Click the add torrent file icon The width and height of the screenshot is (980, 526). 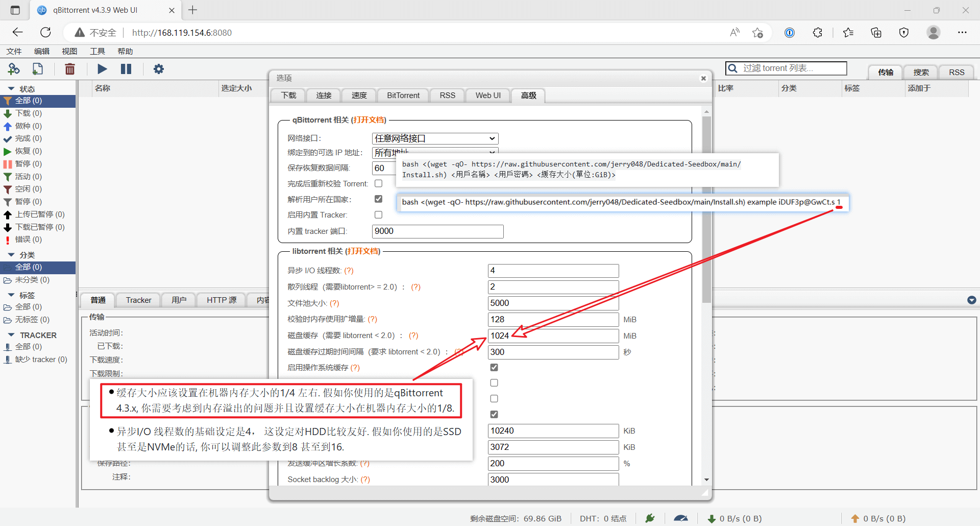coord(38,69)
